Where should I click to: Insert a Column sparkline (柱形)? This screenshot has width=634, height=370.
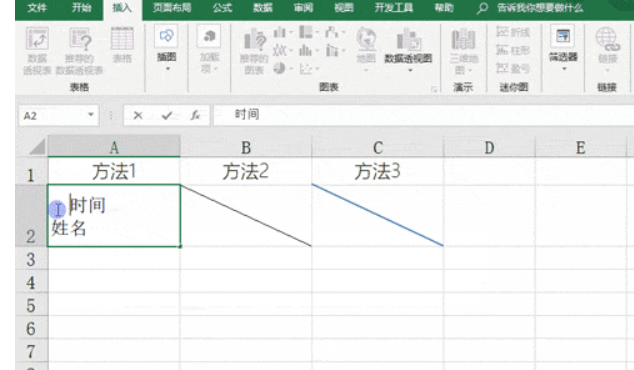pos(513,50)
